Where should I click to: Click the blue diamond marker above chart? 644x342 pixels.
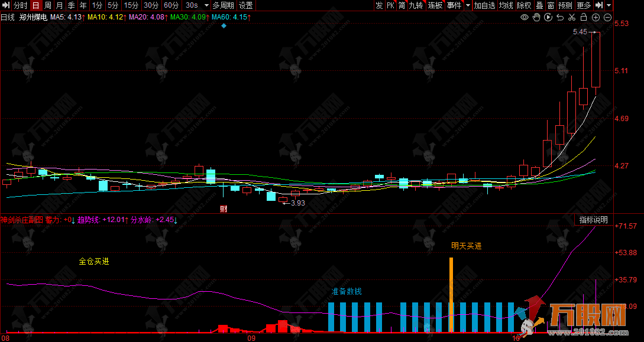pyautogui.click(x=224, y=27)
